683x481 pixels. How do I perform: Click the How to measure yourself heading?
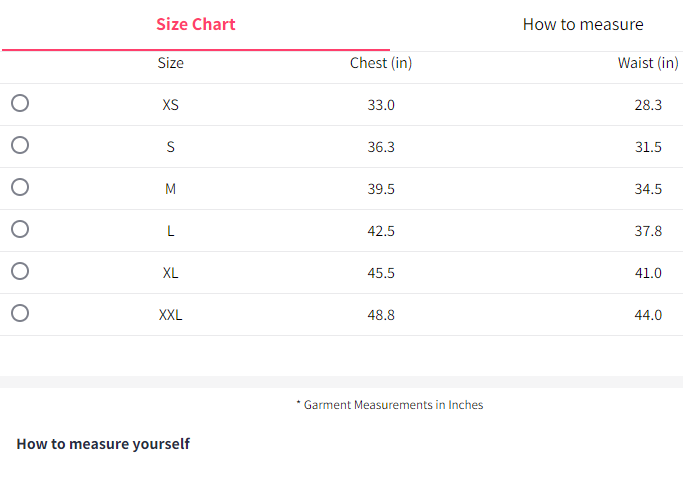click(x=103, y=444)
